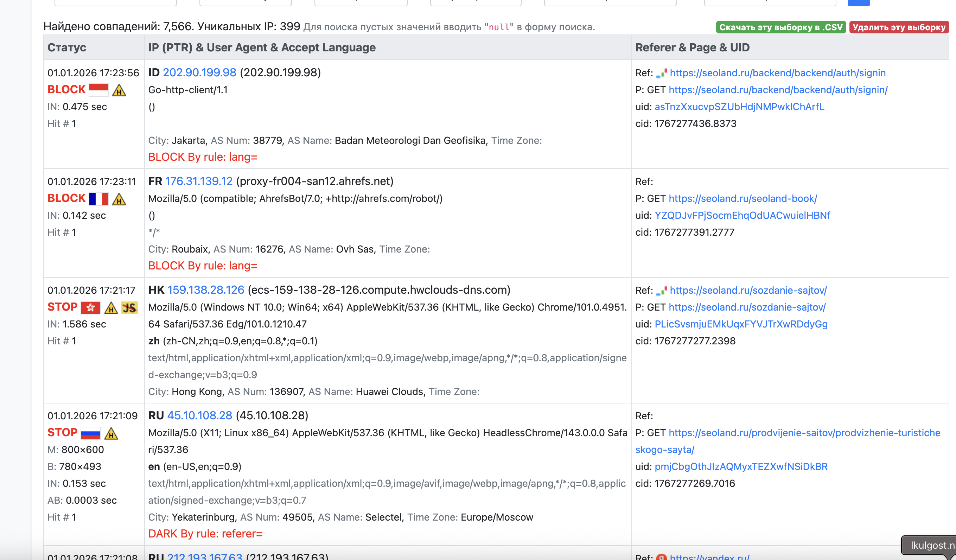This screenshot has width=956, height=560.
Task: Open IP address 202.90.199.98
Action: [x=199, y=72]
